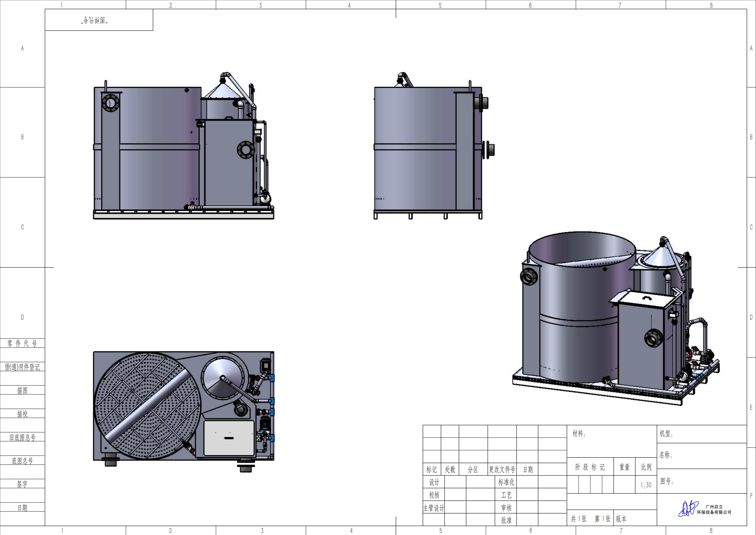Click the front elevation view of the tank
Viewport: 756px width, 535px height.
[184, 146]
